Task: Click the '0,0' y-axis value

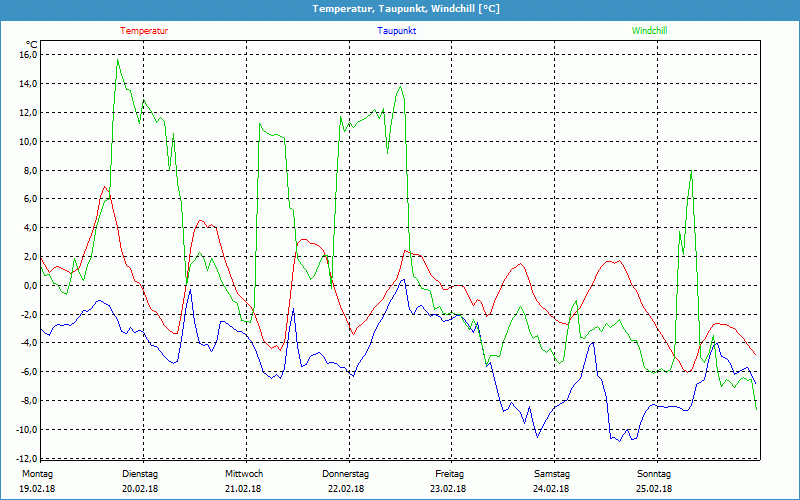Action: point(30,285)
